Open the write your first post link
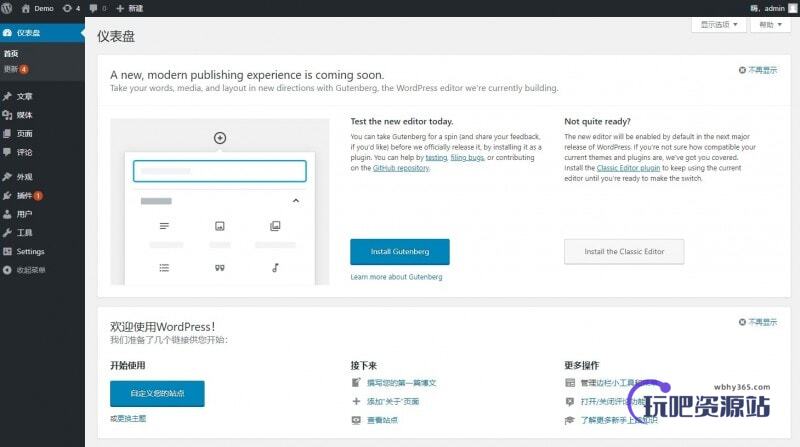Viewport: 800px width, 447px height. 401,383
